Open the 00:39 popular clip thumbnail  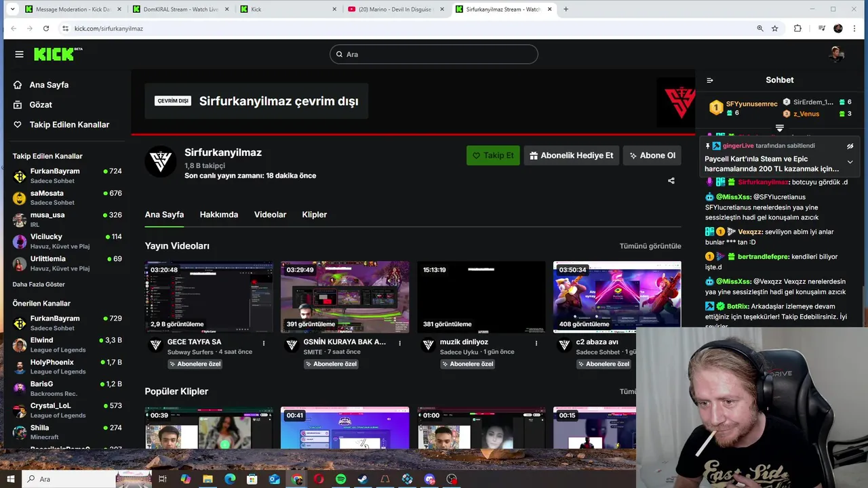click(209, 427)
